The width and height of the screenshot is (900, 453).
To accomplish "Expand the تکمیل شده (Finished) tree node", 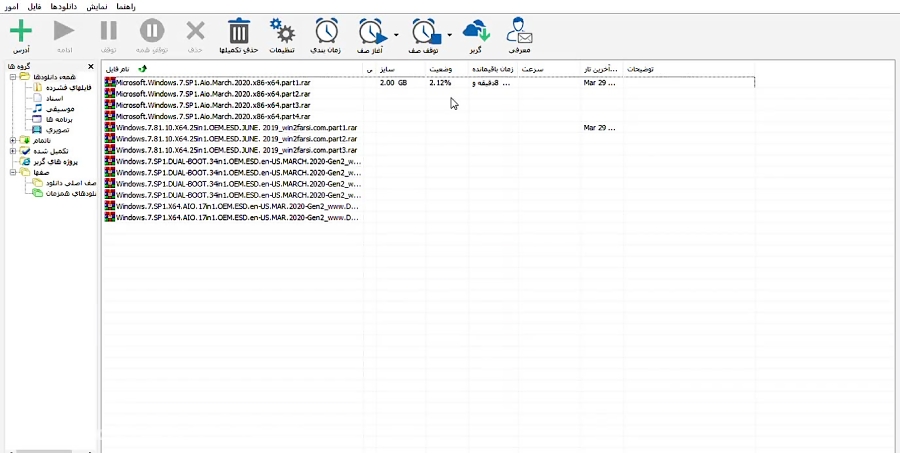I will tap(13, 151).
